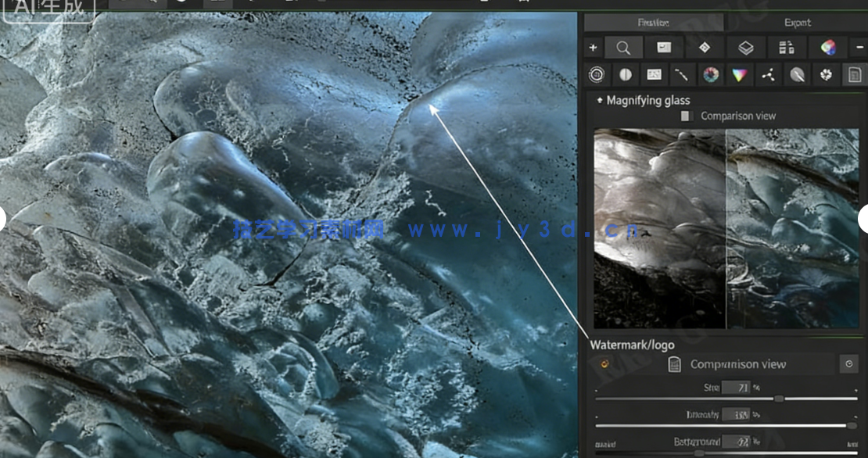The image size is (868, 458).
Task: Click the color wheel icon in the toolbar
Action: pos(827,48)
